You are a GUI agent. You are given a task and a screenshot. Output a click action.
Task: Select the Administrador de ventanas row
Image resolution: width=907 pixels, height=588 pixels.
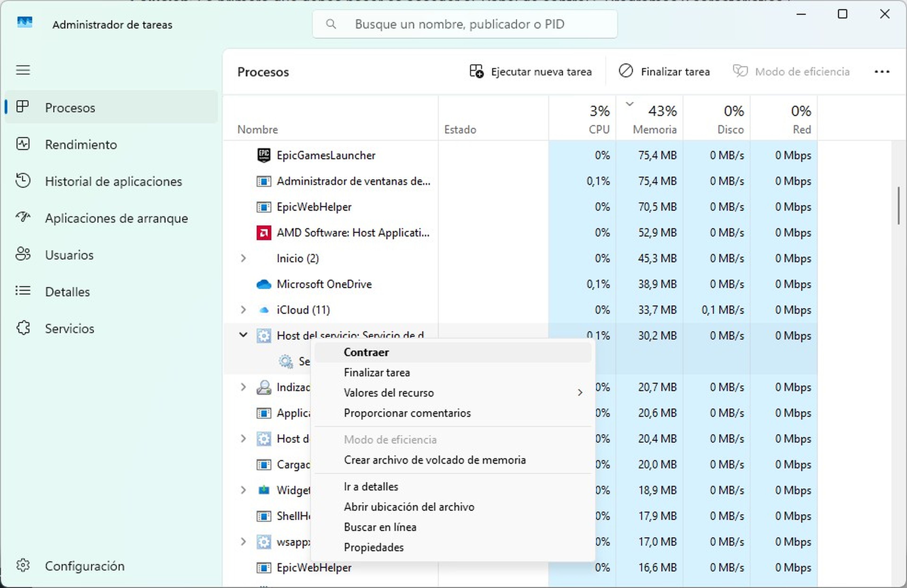click(520, 181)
